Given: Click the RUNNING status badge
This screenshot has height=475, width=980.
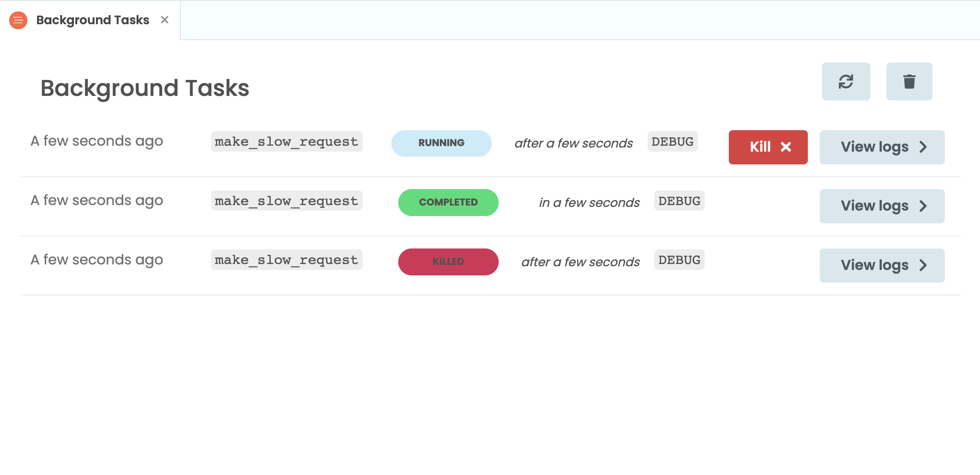Looking at the screenshot, I should pos(441,143).
